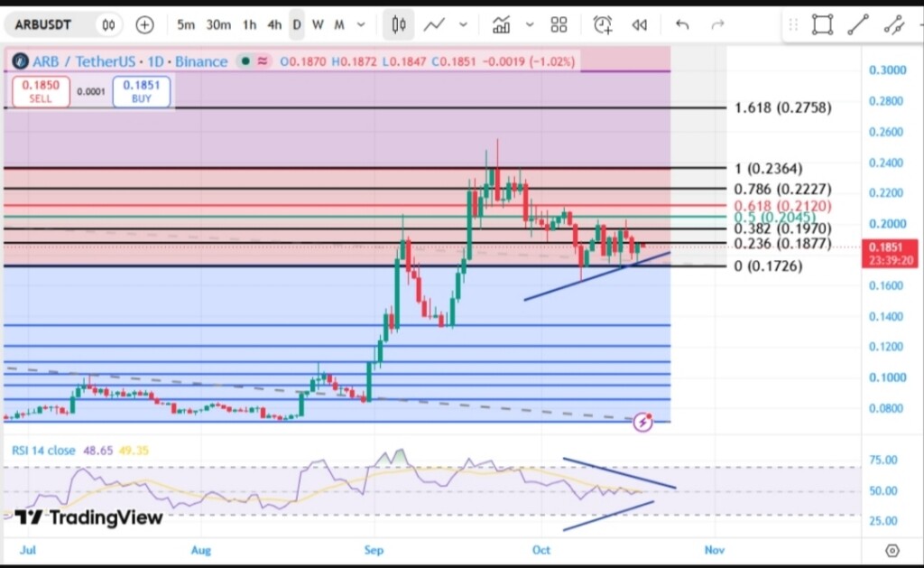Select the 0.618 (0.2120) Fibonacci label
This screenshot has height=568, width=924.
click(x=782, y=206)
